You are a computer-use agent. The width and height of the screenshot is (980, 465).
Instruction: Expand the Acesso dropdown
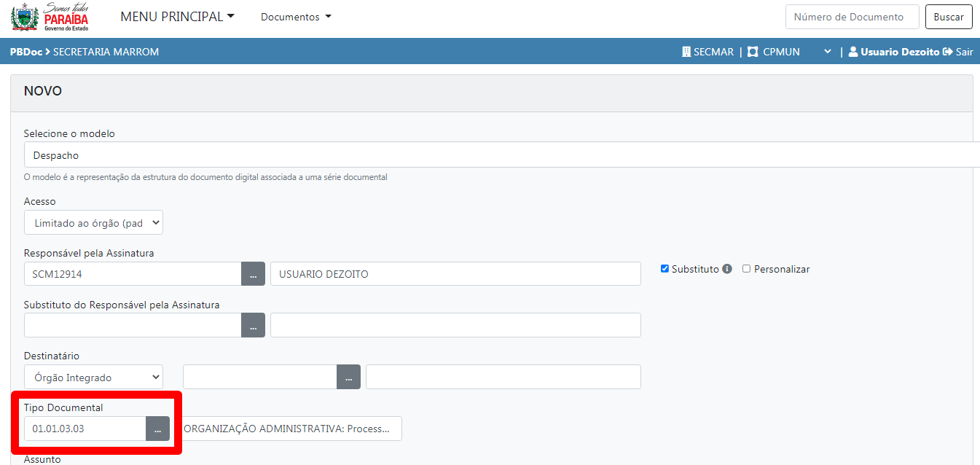coord(93,223)
